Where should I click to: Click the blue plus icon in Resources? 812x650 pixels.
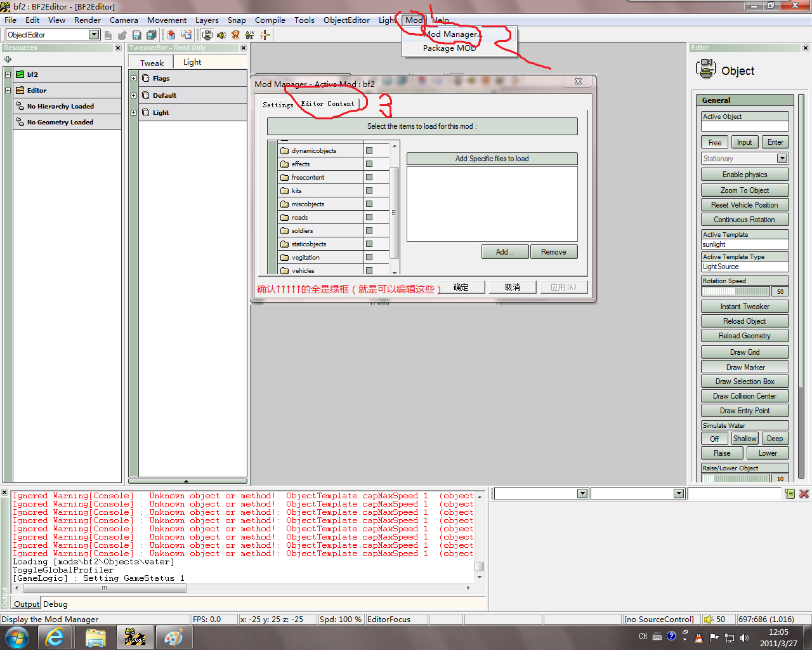pos(8,59)
